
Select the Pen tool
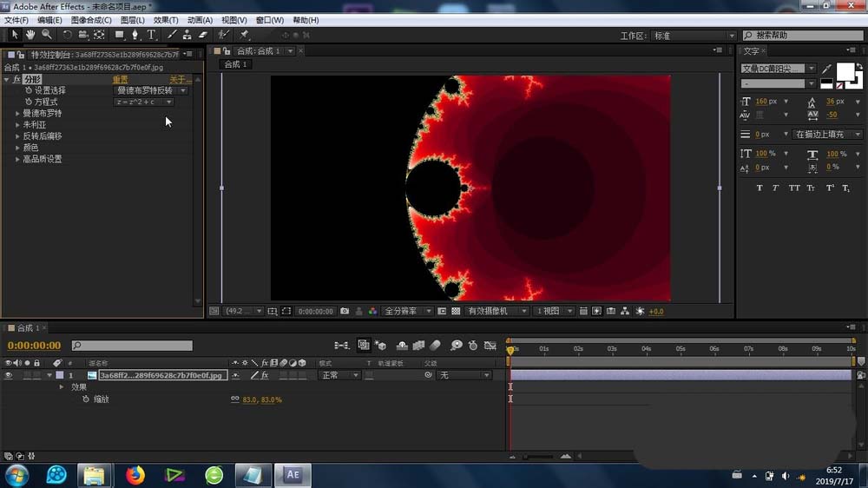point(135,35)
